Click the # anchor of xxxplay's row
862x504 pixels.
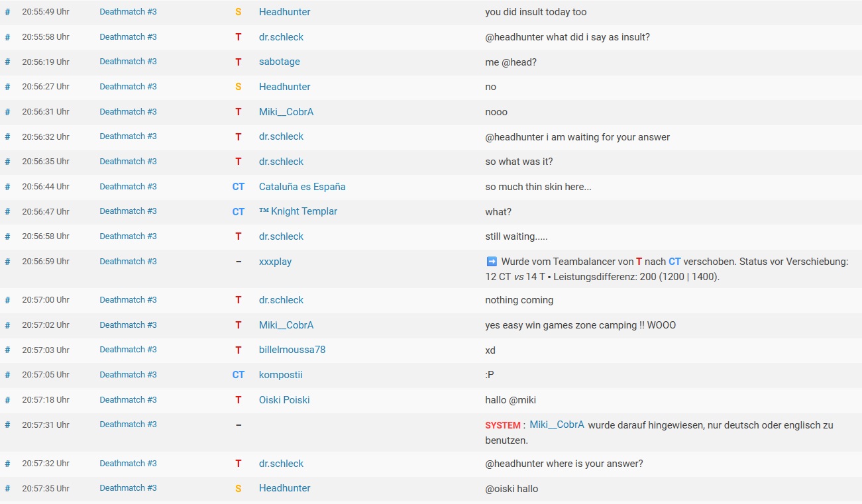click(7, 262)
